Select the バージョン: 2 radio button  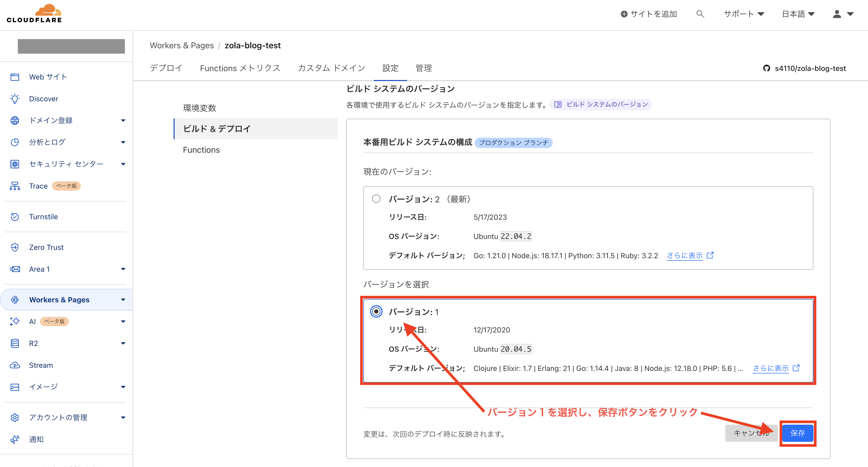click(x=376, y=199)
